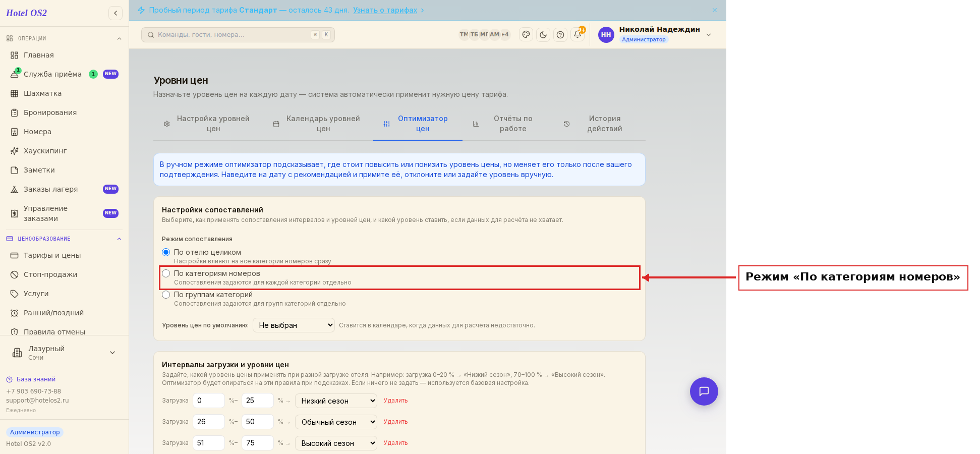Image resolution: width=980 pixels, height=454 pixels.
Task: Click the Лазурный hotel building icon
Action: pos(17,353)
